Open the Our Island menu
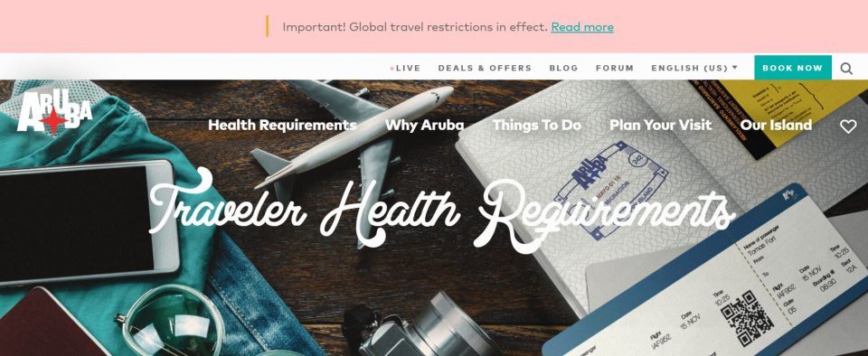Screen dimensions: 868x356 point(776,125)
